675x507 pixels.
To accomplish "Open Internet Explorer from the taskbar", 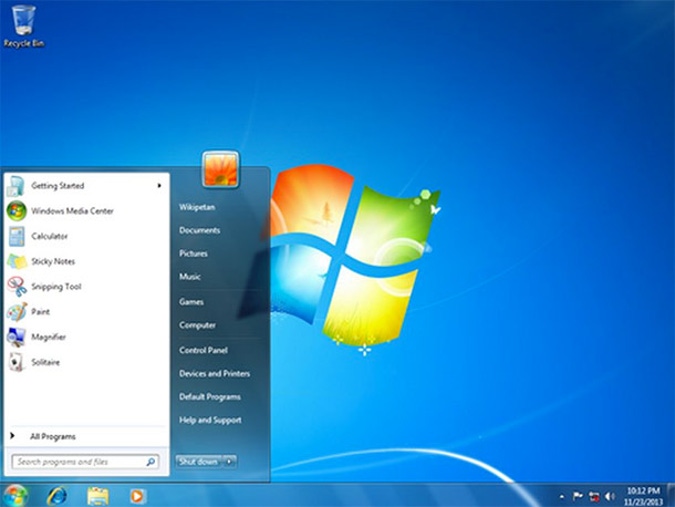I will (57, 496).
